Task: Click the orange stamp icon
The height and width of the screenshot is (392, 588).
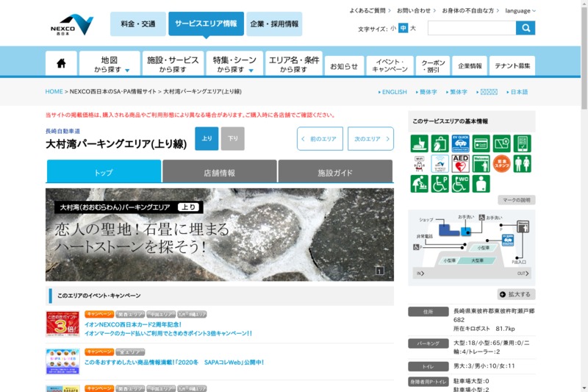Action: (502, 163)
